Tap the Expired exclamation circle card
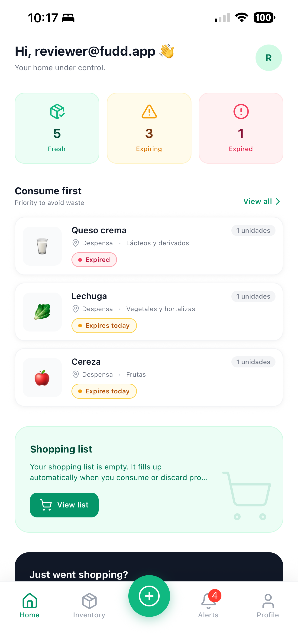 point(241,128)
